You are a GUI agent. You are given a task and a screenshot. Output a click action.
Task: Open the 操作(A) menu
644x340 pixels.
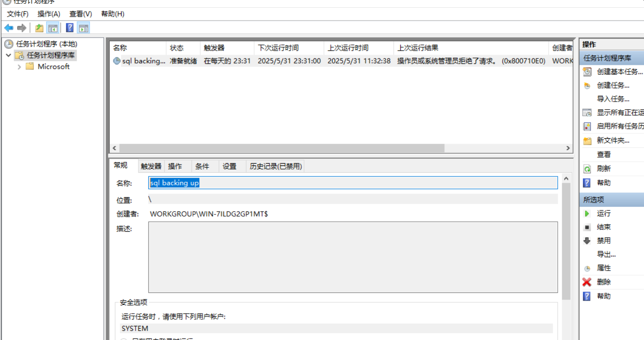click(49, 14)
